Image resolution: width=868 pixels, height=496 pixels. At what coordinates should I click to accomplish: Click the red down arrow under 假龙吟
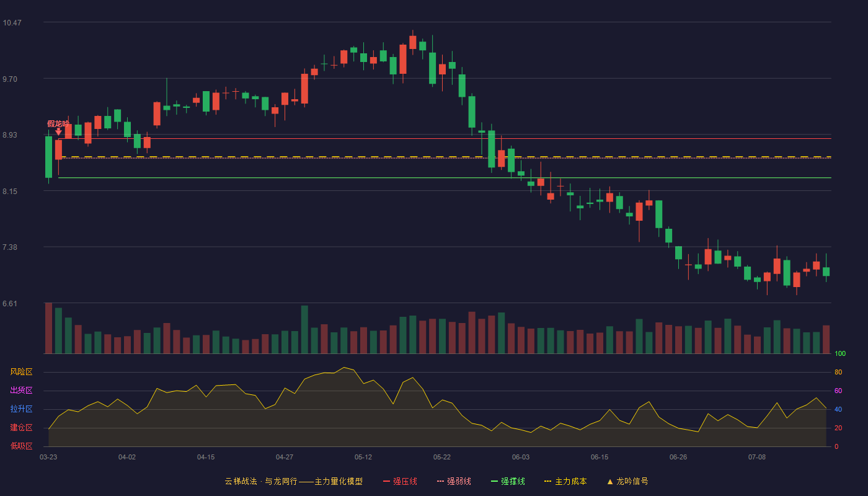58,131
